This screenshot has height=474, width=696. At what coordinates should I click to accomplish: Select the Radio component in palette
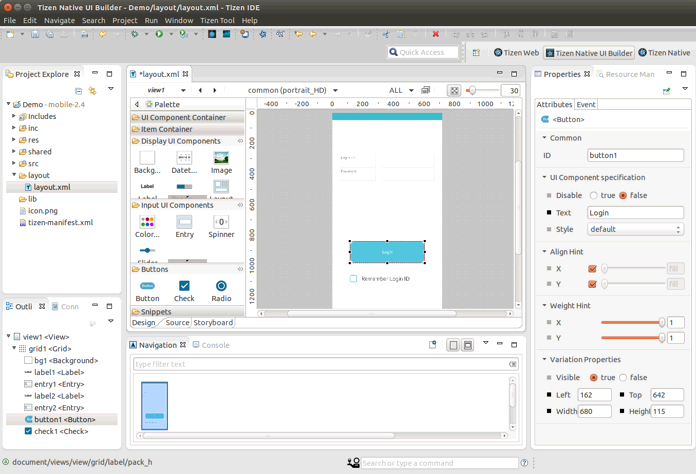coord(221,288)
